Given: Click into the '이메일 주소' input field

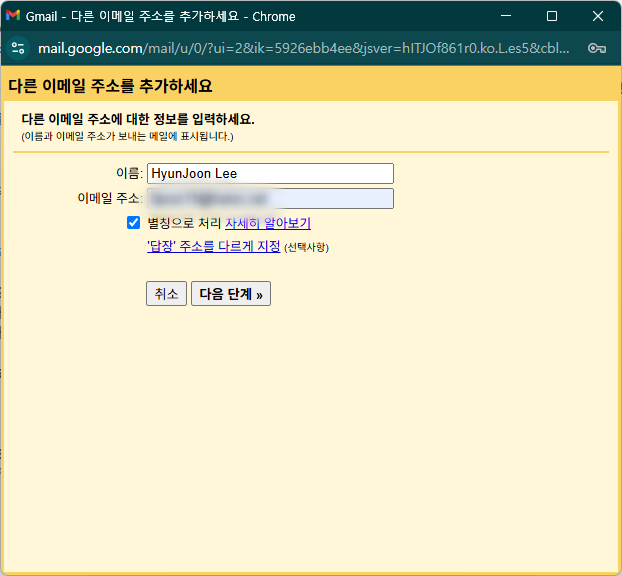Looking at the screenshot, I should (x=270, y=199).
